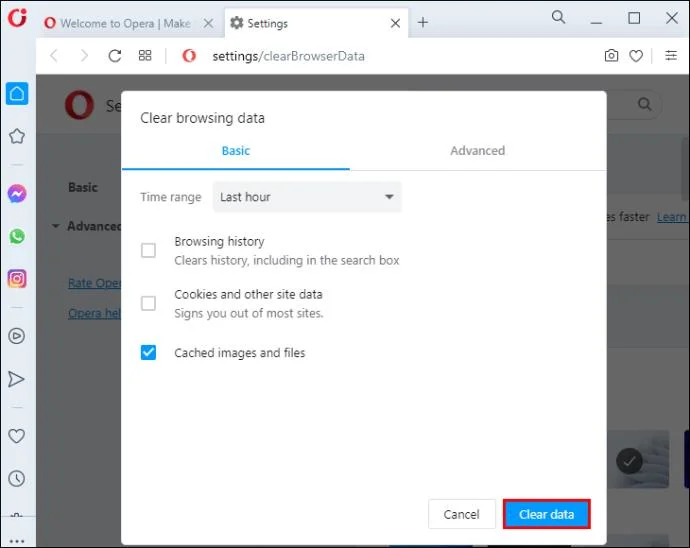Switch to the Advanced tab in dialog
The width and height of the screenshot is (690, 548).
(477, 151)
